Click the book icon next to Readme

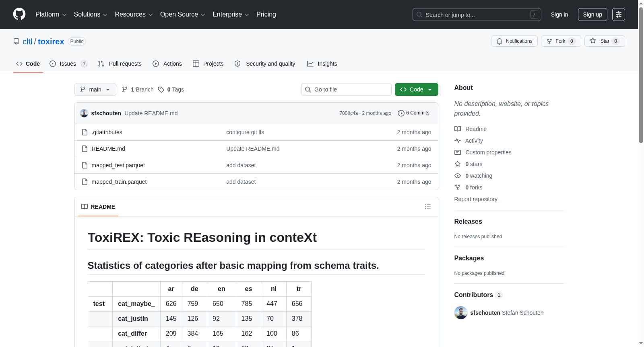(458, 129)
